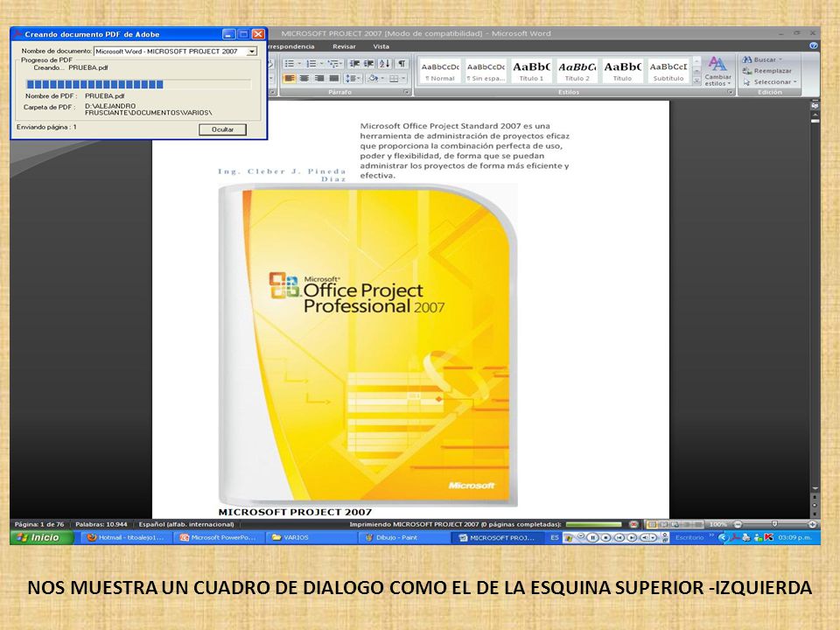
Task: Toggle align text left
Action: pos(290,78)
